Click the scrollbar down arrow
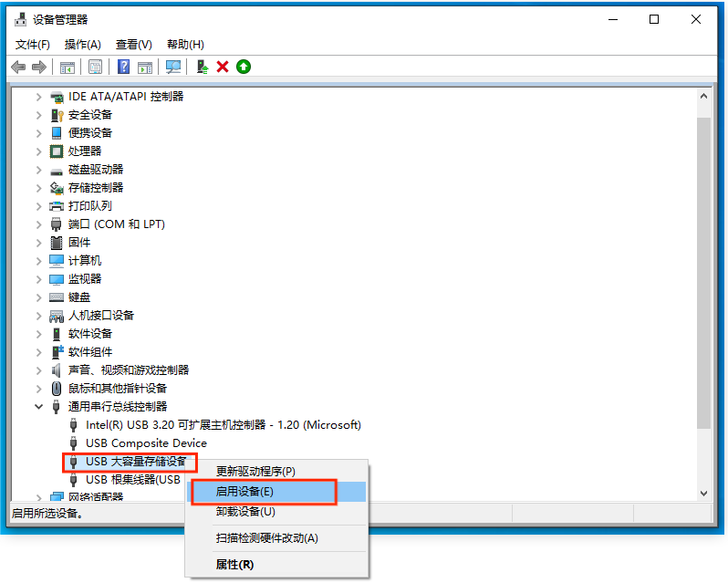Viewport: 728px width, 583px height. pyautogui.click(x=704, y=494)
